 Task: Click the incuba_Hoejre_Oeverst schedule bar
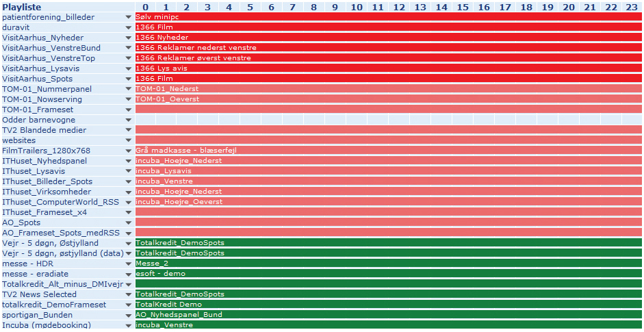389,202
